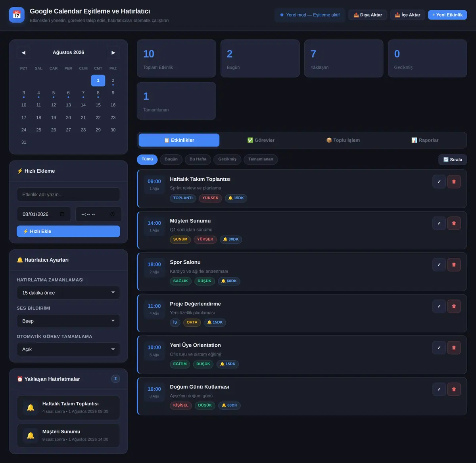Viewport: 476px width, 463px height.
Task: Go to next month in calendar
Action: tap(113, 52)
